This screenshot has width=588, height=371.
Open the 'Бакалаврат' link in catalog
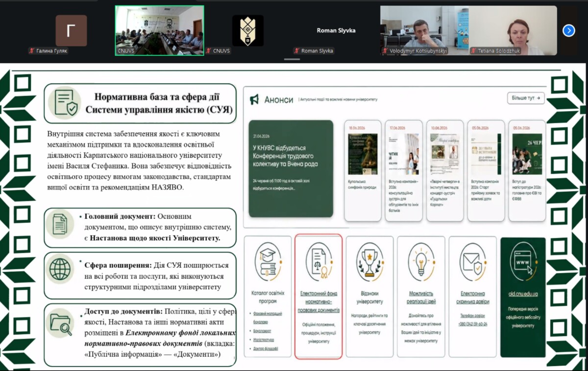tap(263, 331)
